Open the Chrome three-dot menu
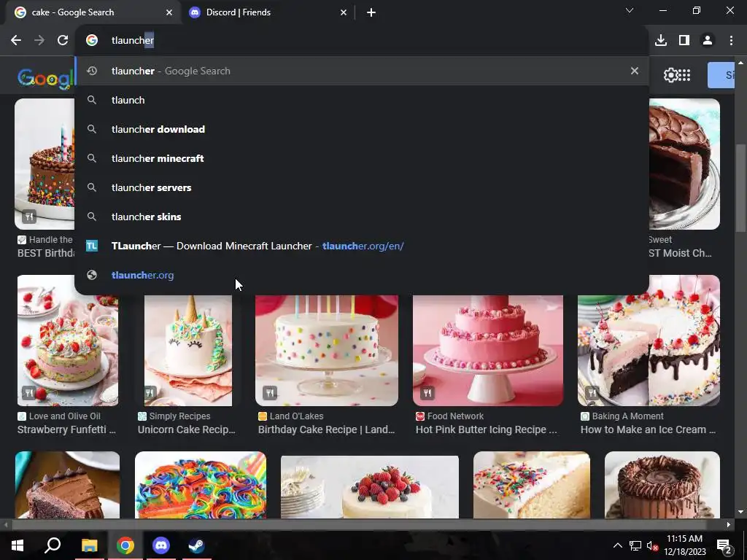747x560 pixels. click(731, 41)
